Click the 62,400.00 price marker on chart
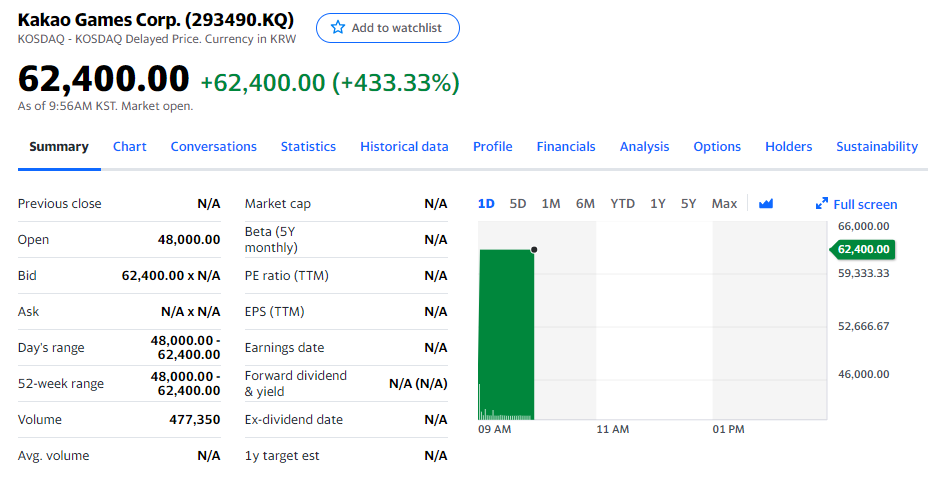The height and width of the screenshot is (480, 928). pos(863,249)
